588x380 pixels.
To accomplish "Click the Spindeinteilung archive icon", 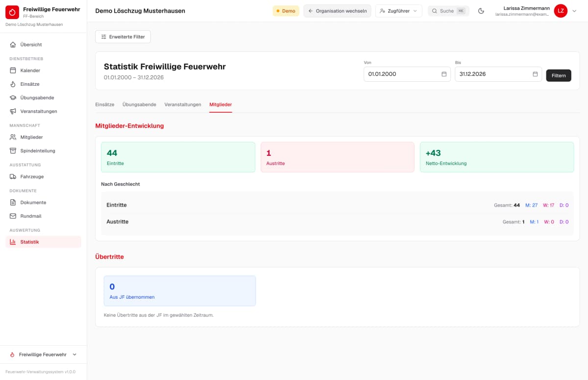I will (x=13, y=151).
